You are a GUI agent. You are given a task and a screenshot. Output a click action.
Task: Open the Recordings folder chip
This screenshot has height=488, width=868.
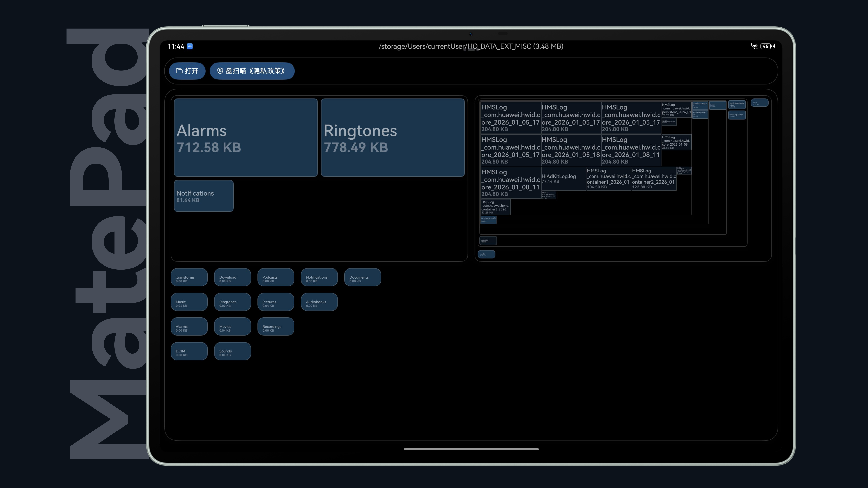click(x=276, y=327)
